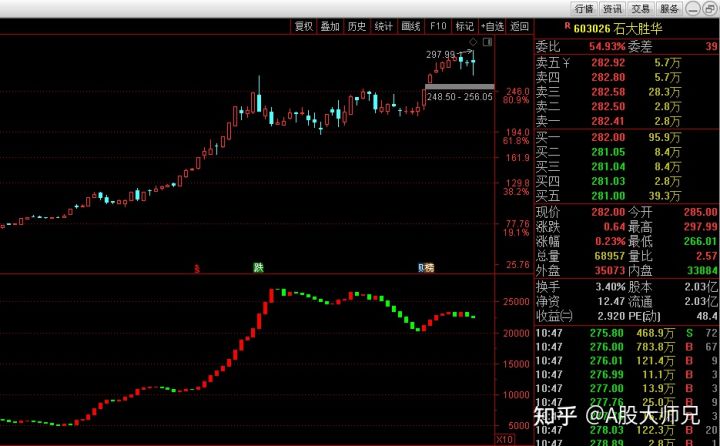Click 卖五 price 282.92
This screenshot has height=446, width=720.
point(608,63)
